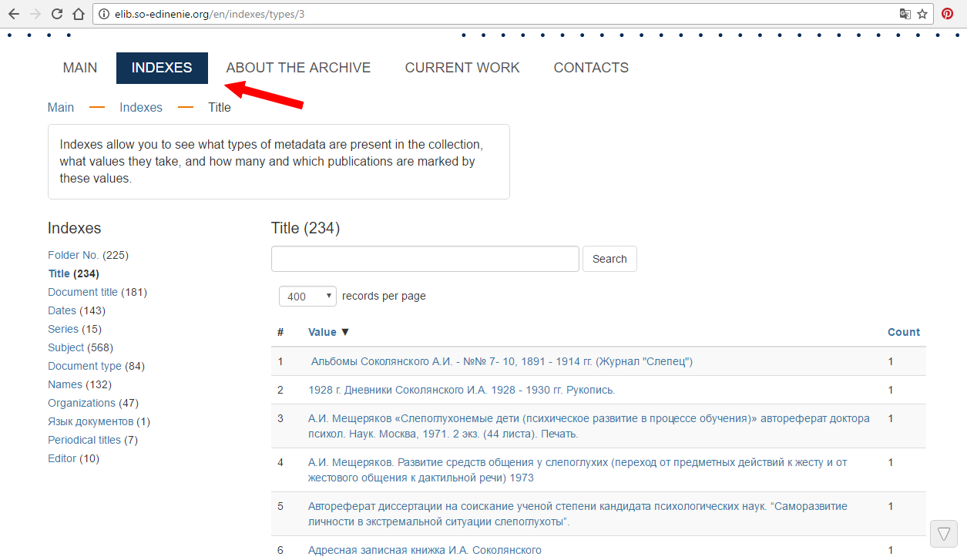Open Мещеряков Развитие средств общения entry
This screenshot has width=967, height=560.
pyautogui.click(x=577, y=470)
